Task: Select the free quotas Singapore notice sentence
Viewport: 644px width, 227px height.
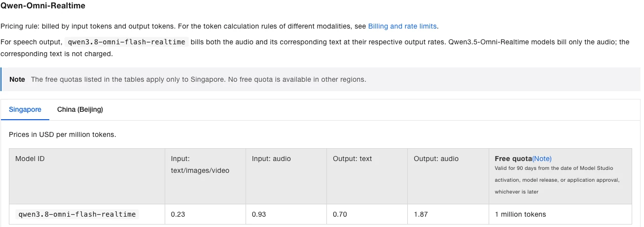Action: pyautogui.click(x=198, y=79)
